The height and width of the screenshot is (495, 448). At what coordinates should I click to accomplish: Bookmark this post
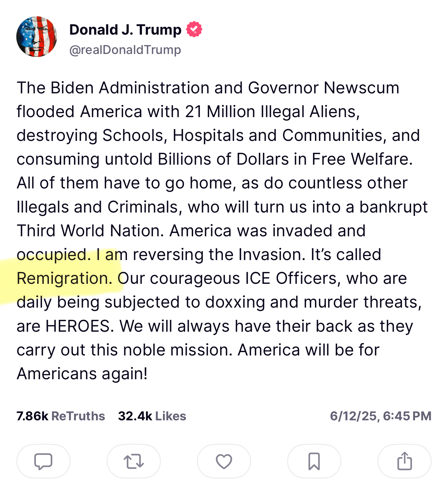(314, 461)
